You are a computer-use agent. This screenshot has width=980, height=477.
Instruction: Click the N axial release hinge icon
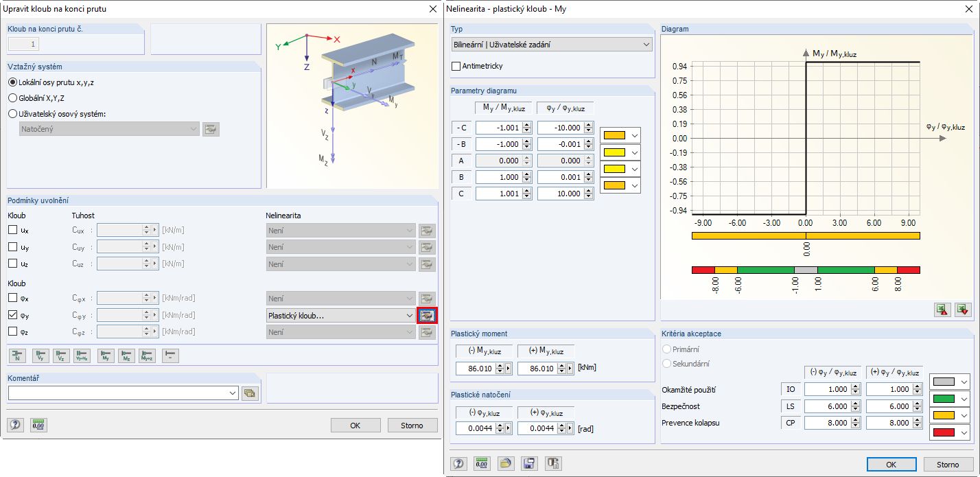pyautogui.click(x=17, y=356)
